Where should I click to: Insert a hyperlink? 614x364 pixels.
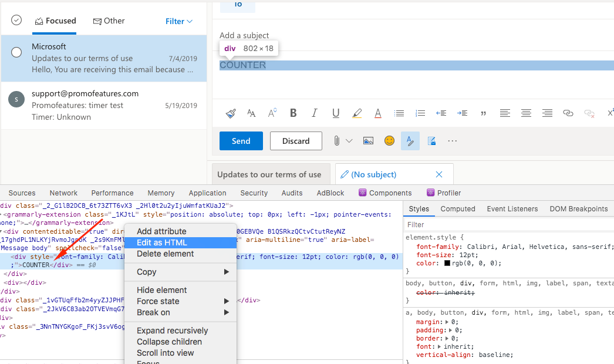(x=568, y=113)
